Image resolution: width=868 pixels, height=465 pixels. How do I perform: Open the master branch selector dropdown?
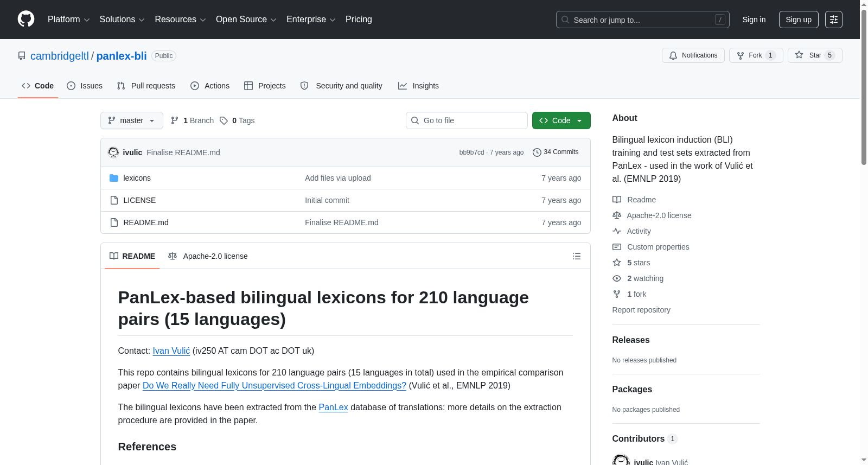pos(132,120)
